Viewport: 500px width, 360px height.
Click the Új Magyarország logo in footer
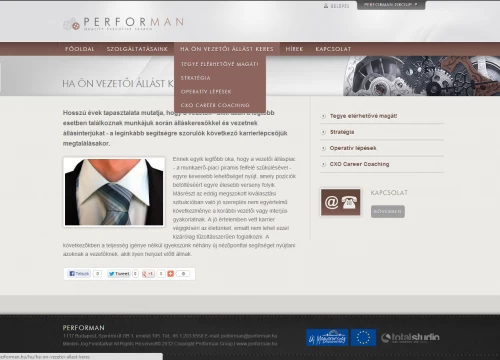pyautogui.click(x=327, y=338)
